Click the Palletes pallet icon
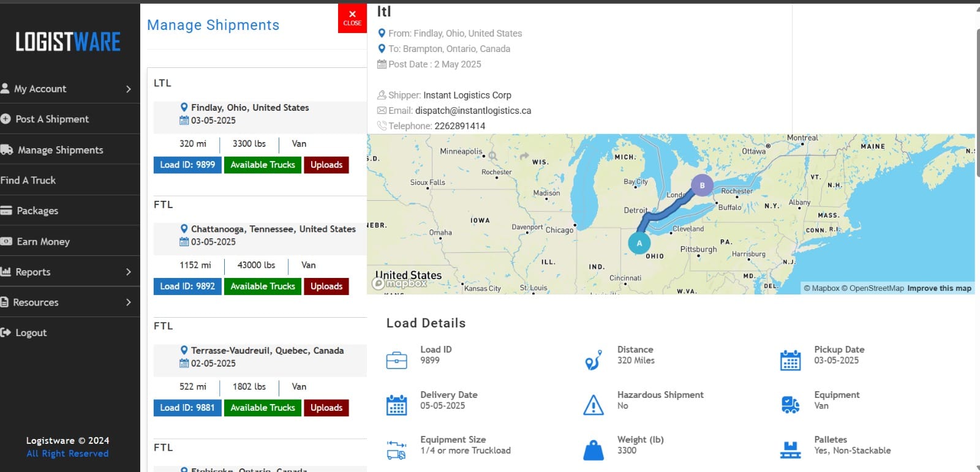 790,450
